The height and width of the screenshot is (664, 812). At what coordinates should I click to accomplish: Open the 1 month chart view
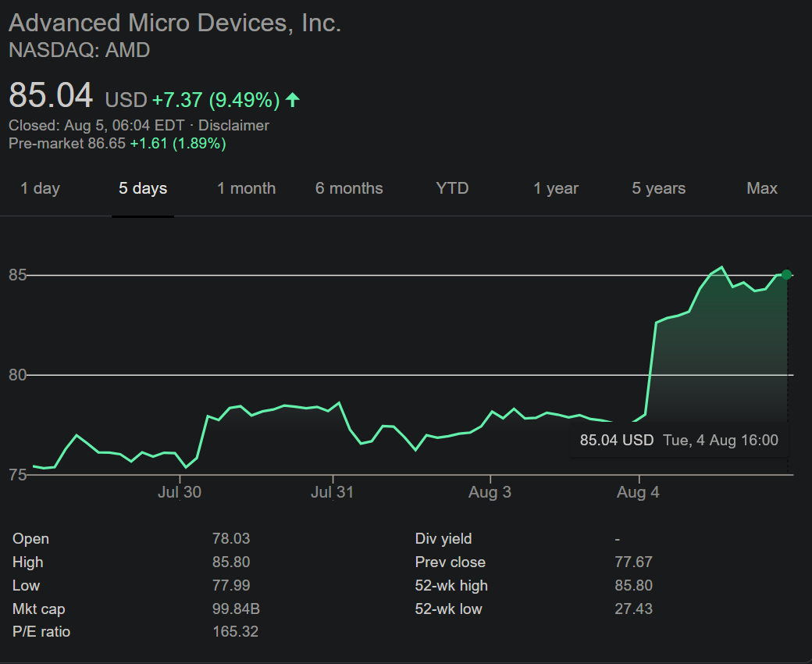246,188
